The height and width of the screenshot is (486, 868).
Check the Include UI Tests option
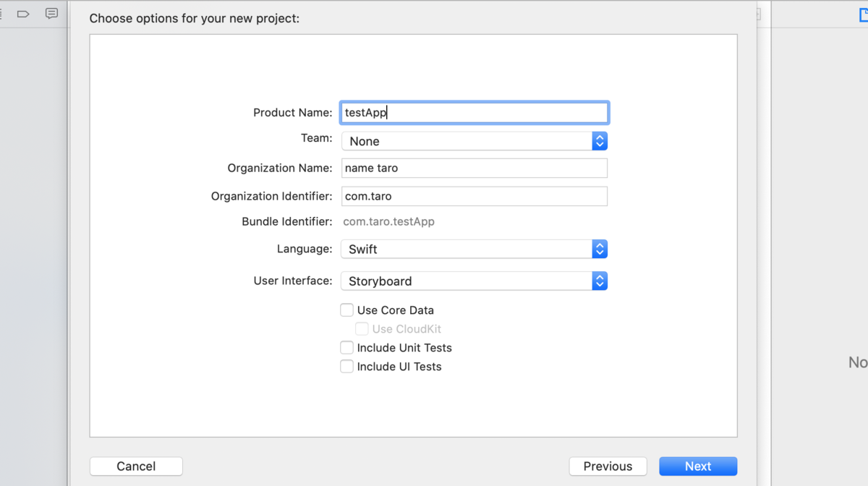(347, 367)
